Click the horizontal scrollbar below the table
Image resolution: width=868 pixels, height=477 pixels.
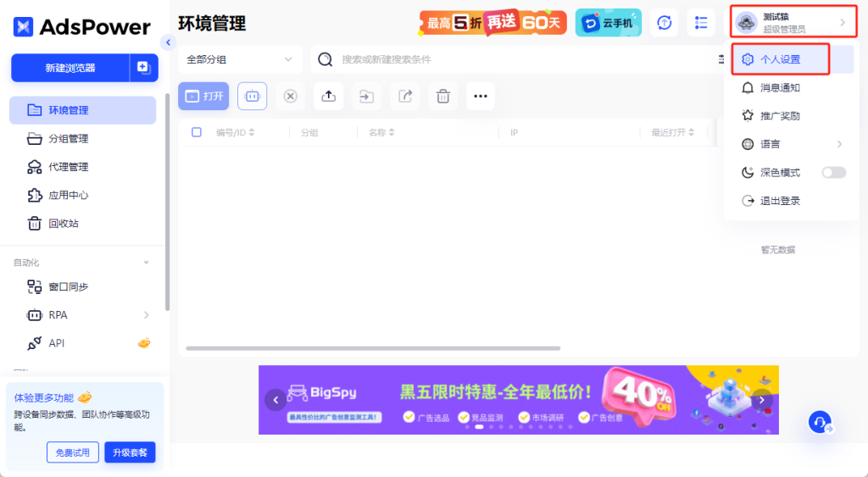tap(373, 348)
